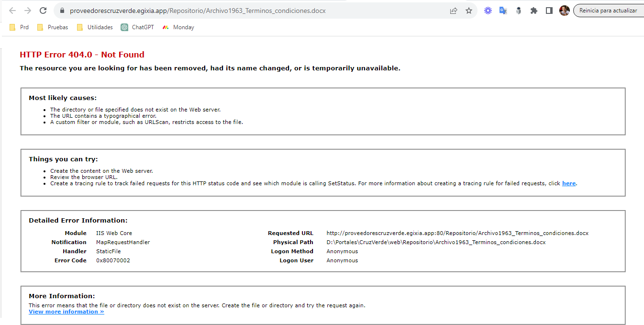Bookmark this page with the star icon
Viewport: 644px width, 325px height.
[x=469, y=11]
